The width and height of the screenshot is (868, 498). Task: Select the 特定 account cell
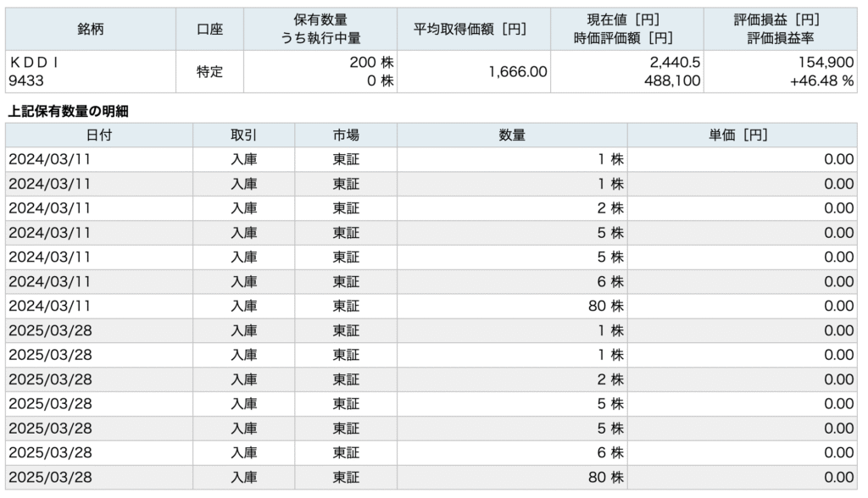tap(210, 71)
